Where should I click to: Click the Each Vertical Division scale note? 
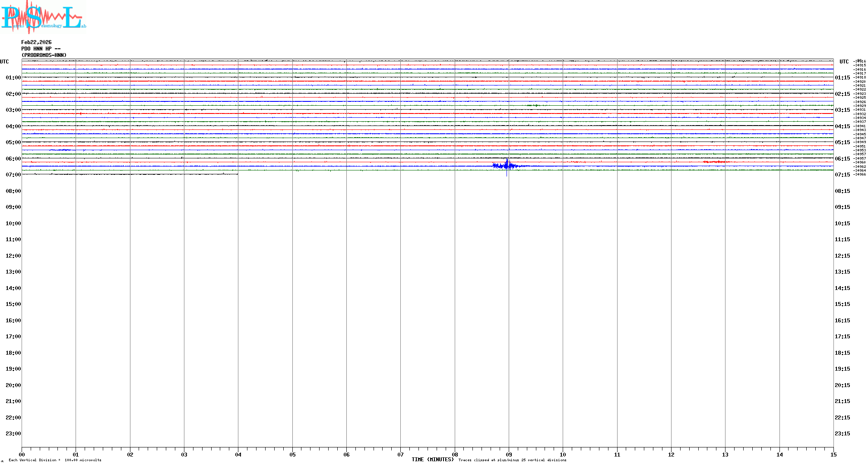(55, 460)
